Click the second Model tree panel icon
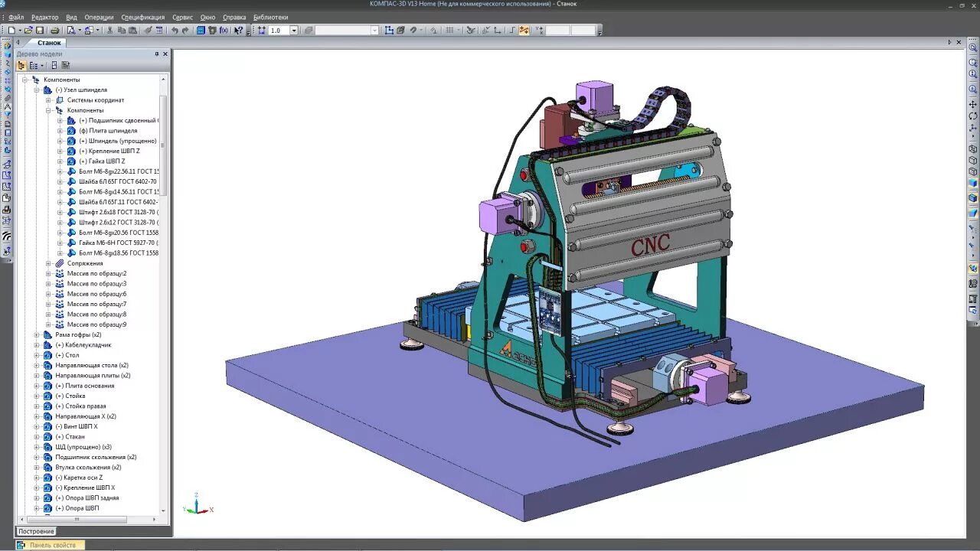 point(34,65)
